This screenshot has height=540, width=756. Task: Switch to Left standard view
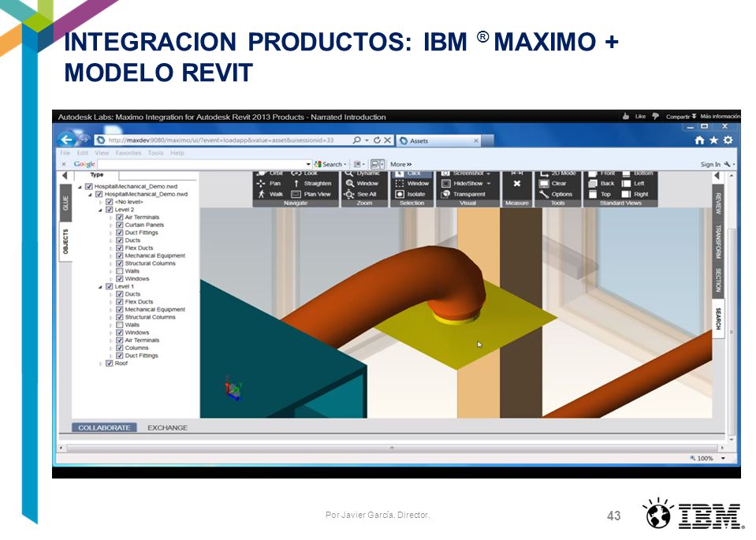(633, 184)
